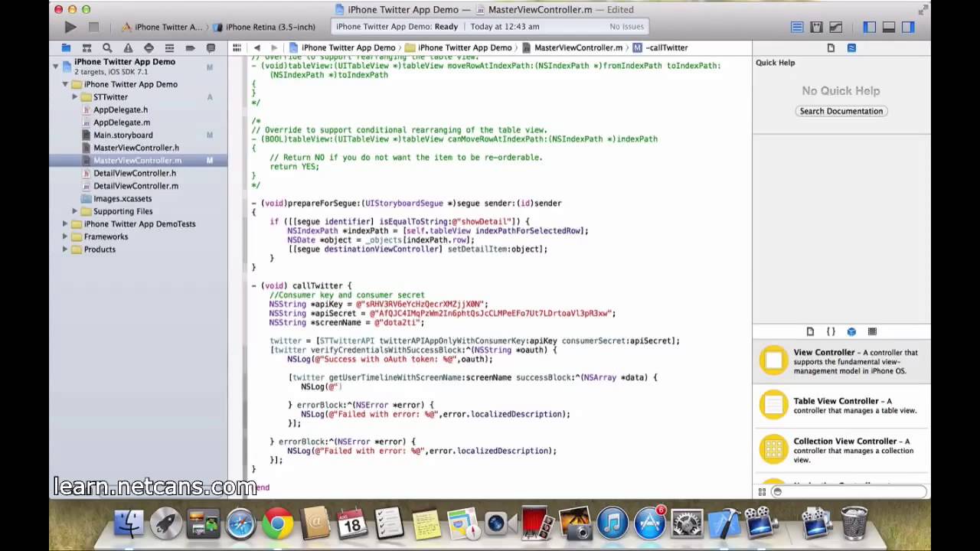Go back in editor history
The image size is (980, 551).
pyautogui.click(x=256, y=47)
